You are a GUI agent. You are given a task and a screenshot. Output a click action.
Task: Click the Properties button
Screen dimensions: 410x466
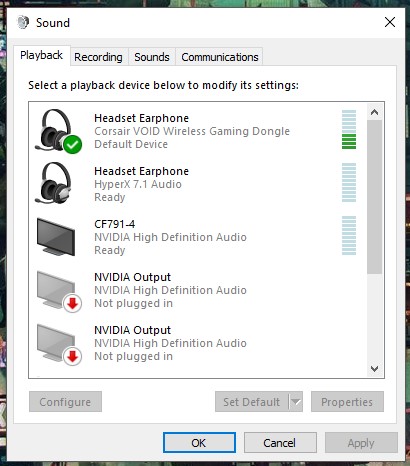pos(347,402)
